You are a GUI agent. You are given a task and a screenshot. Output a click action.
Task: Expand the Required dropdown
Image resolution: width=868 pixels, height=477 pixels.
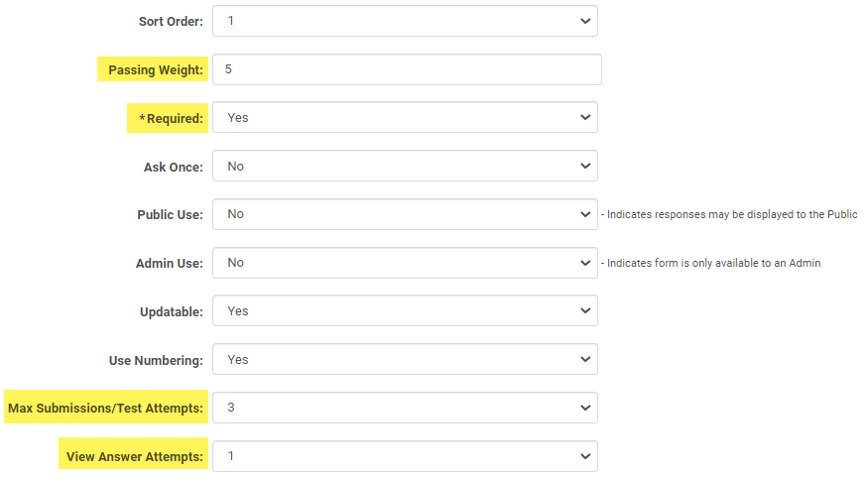(405, 117)
